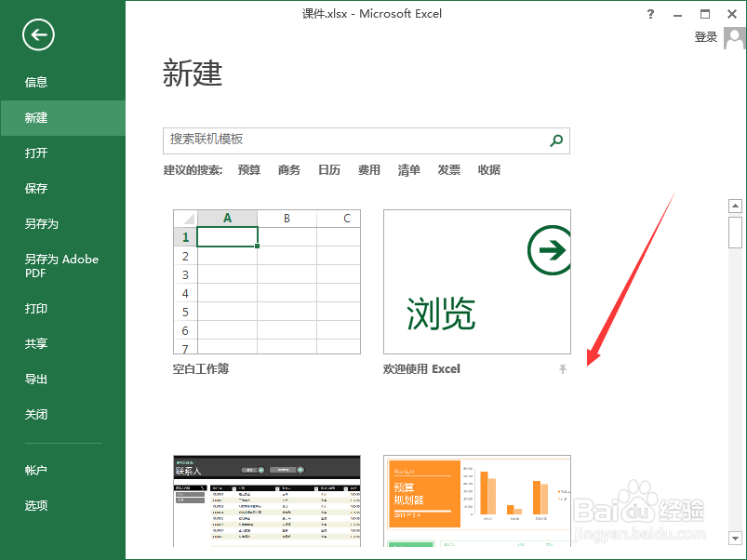Close the Excel window
Viewport: 747px width, 560px height.
click(x=732, y=14)
